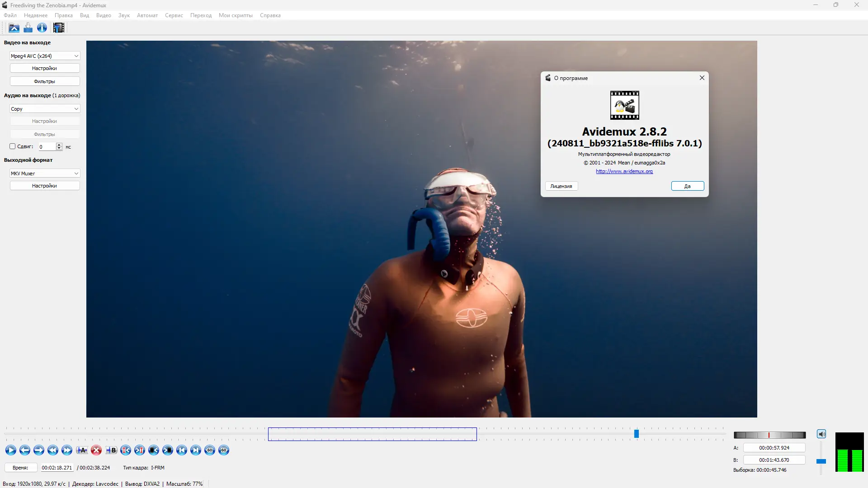Open a video file from the toolbar

click(x=14, y=28)
